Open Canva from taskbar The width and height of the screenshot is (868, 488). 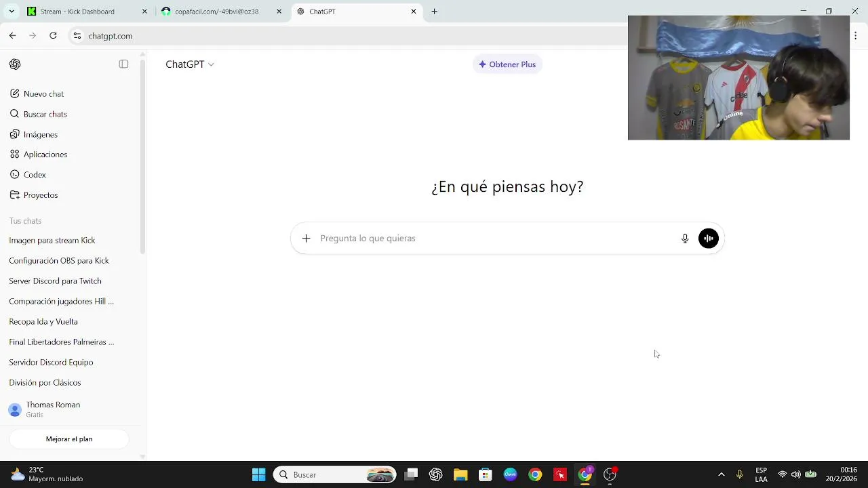pos(510,474)
